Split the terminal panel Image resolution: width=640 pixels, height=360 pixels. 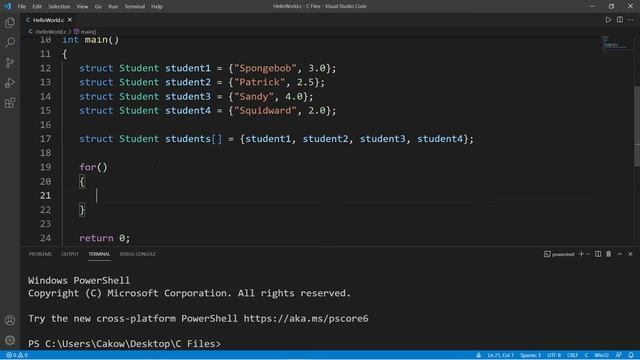[x=598, y=254]
